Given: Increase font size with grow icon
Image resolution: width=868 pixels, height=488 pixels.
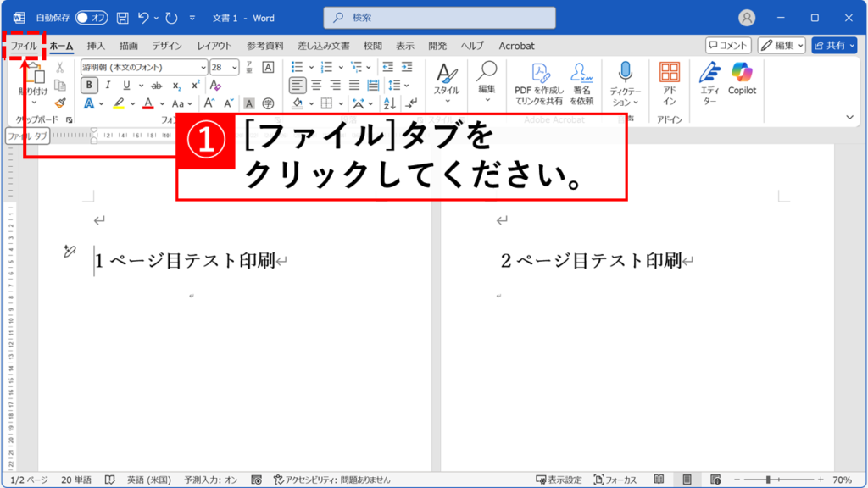Looking at the screenshot, I should coord(209,103).
